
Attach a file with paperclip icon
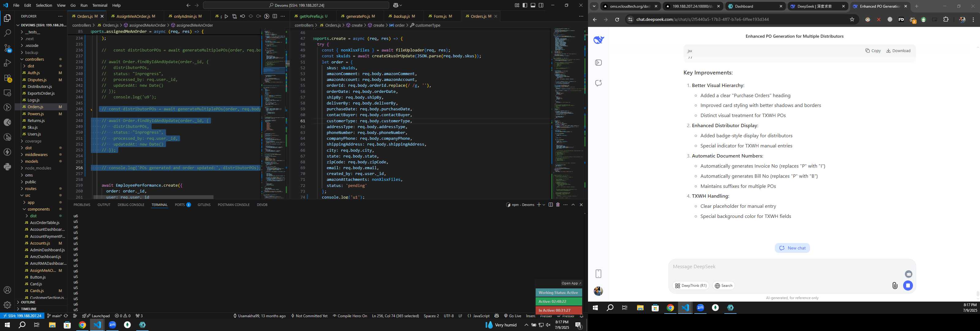point(895,286)
